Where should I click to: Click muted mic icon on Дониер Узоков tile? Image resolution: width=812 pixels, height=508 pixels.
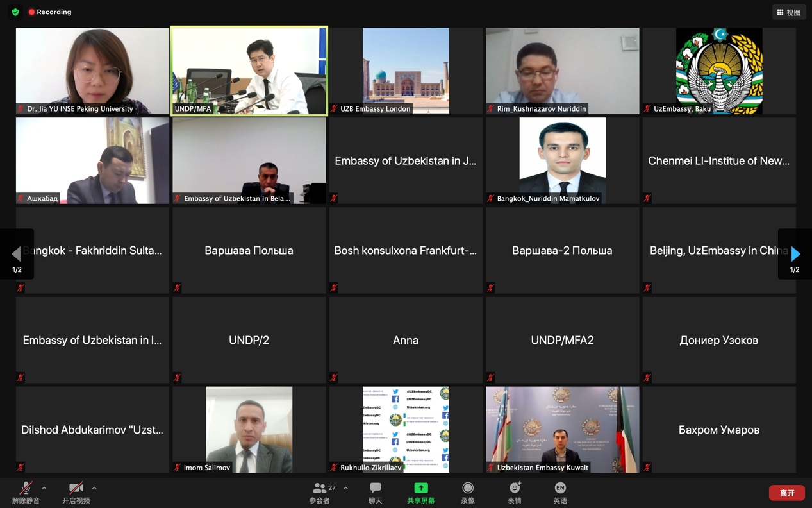pyautogui.click(x=647, y=378)
